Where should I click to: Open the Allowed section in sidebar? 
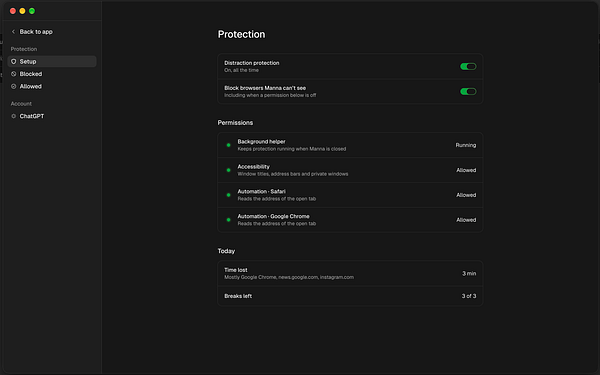52,86
